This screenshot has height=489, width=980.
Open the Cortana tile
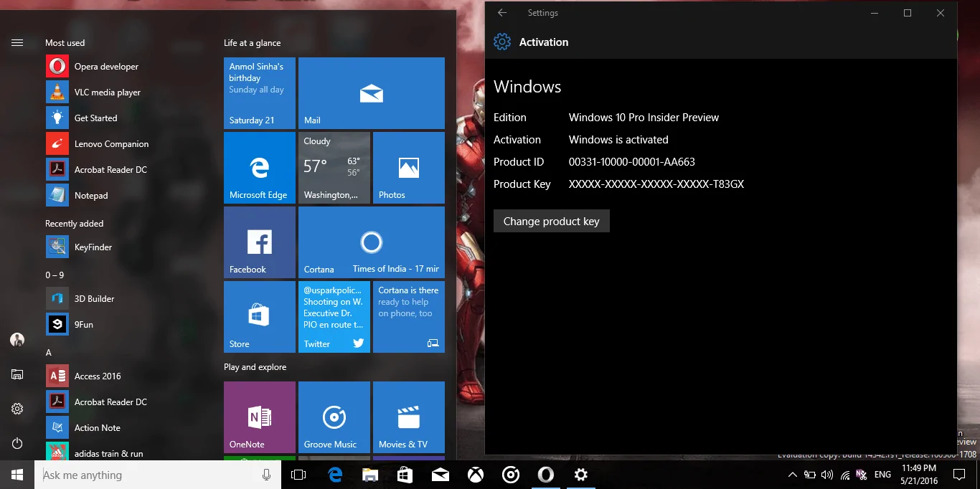[x=372, y=242]
